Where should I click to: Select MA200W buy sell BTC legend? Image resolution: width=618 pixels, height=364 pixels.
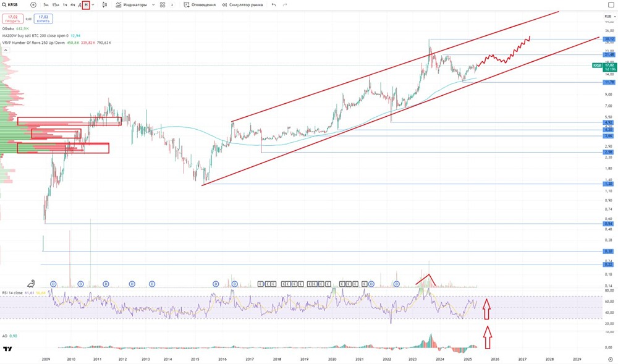point(41,36)
